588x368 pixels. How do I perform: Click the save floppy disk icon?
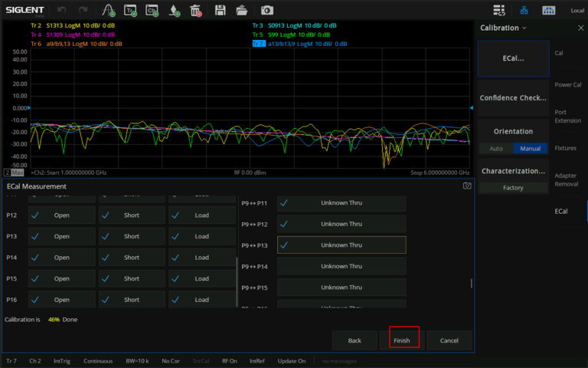(x=220, y=11)
